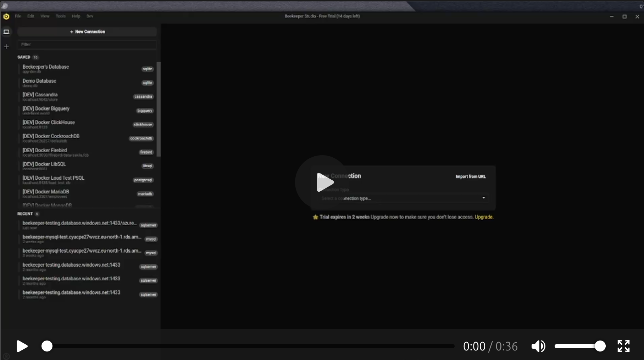Screen dimensions: 644x360
Task: Mute the video with speaker icon
Action: pos(538,346)
